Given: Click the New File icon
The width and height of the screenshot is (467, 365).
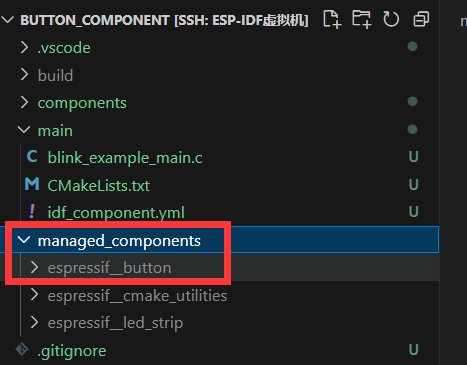Looking at the screenshot, I should [332, 19].
